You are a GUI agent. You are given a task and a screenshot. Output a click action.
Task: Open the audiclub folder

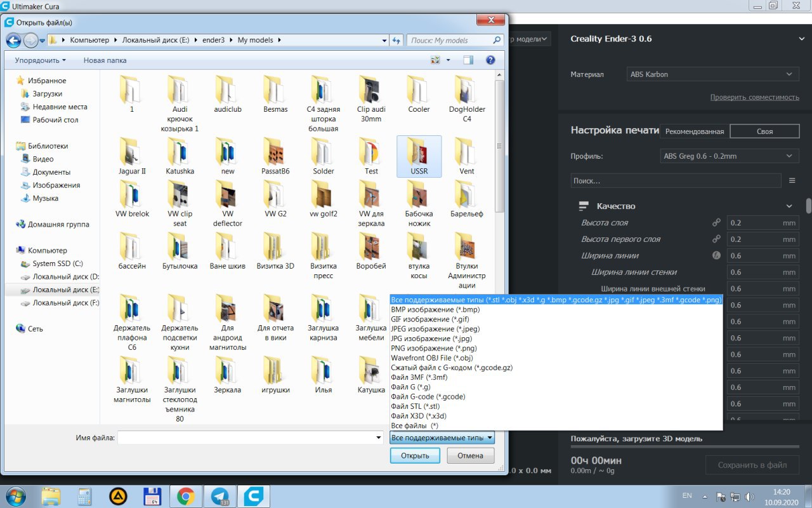click(228, 95)
